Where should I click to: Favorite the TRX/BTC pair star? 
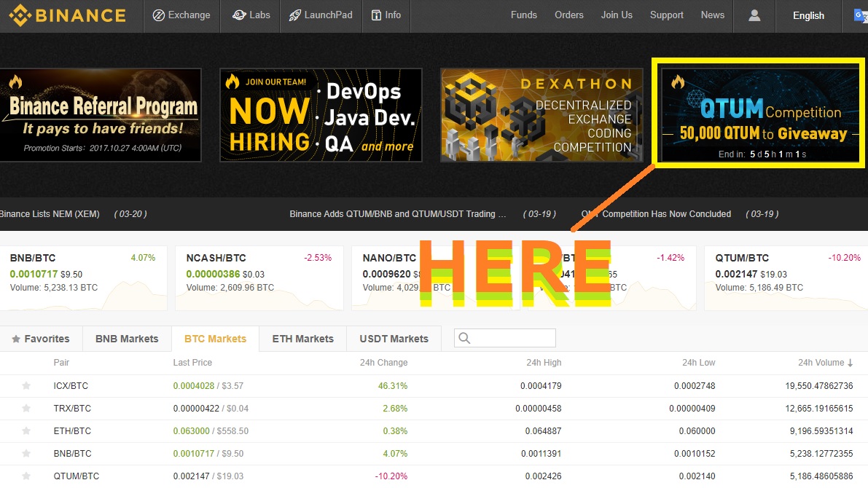click(x=26, y=409)
